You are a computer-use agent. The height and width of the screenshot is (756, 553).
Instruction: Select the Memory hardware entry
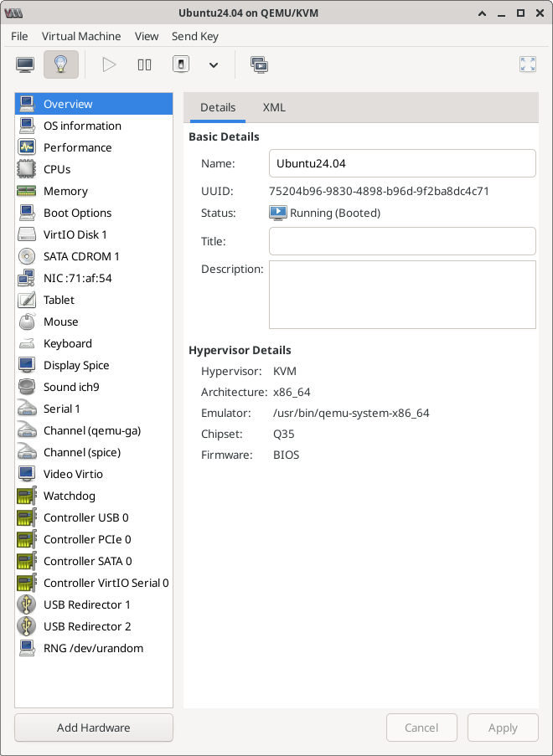(x=65, y=191)
